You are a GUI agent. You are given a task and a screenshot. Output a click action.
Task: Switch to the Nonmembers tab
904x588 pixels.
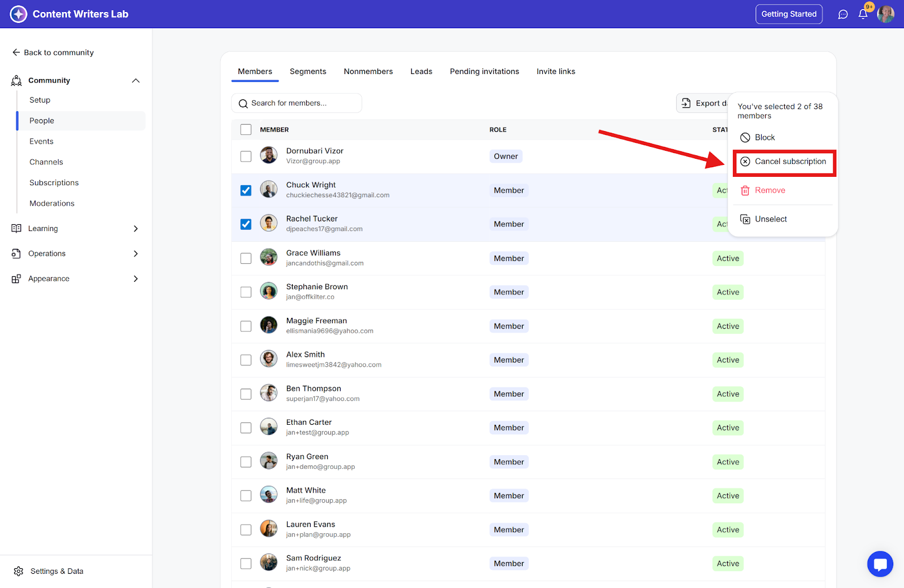point(368,72)
